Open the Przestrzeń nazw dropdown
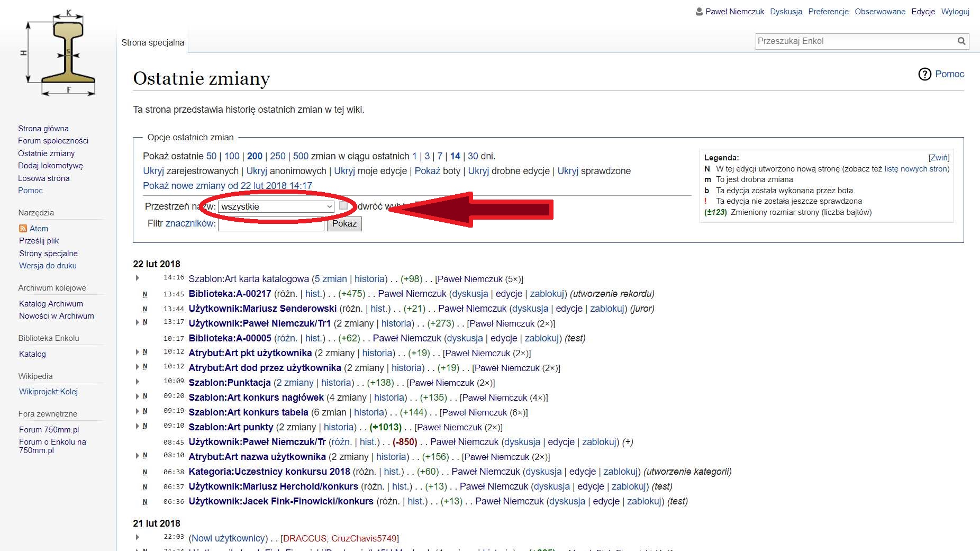 (276, 206)
